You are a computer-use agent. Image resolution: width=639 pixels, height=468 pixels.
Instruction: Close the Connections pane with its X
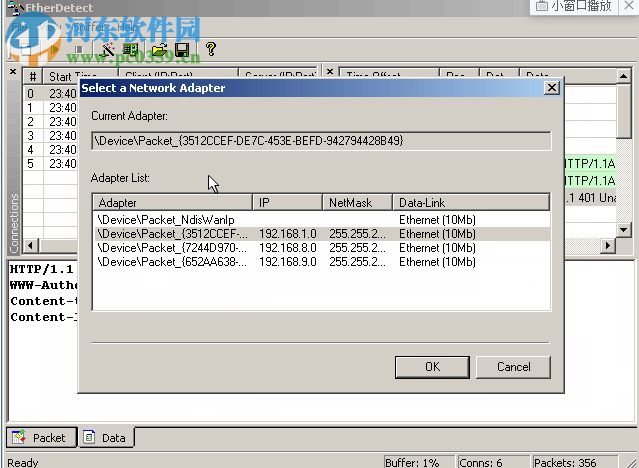click(13, 72)
